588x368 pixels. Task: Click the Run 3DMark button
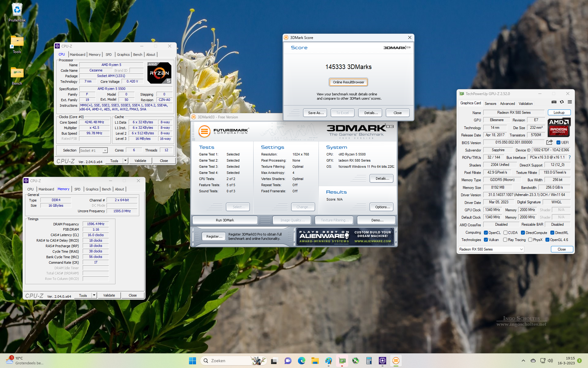point(225,220)
